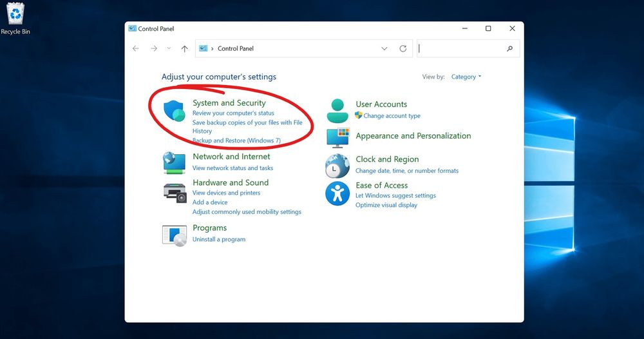The image size is (644, 339).
Task: Click Uninstall a program
Action: click(219, 239)
